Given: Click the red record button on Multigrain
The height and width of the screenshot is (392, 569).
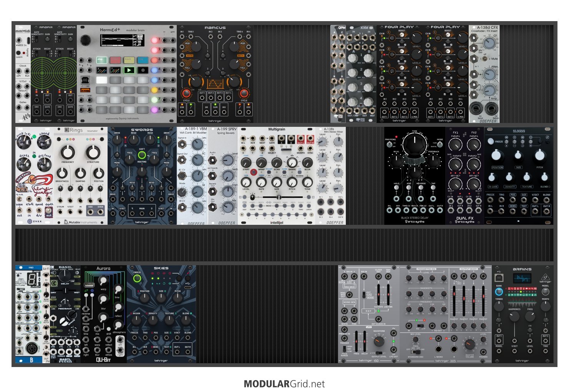Looking at the screenshot, I should tap(254, 173).
